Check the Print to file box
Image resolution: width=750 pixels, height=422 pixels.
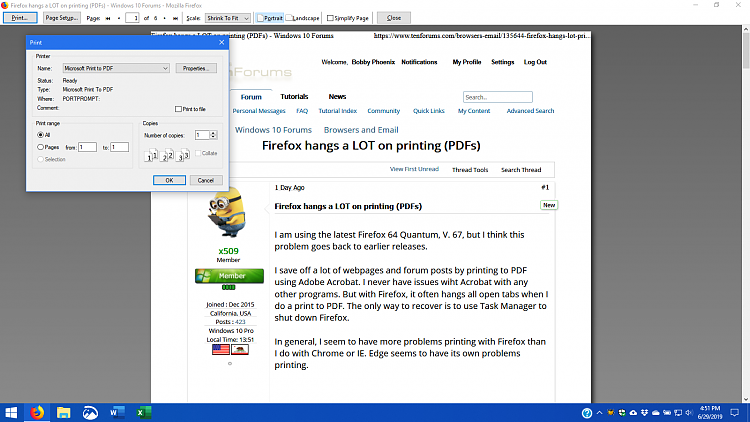[x=178, y=109]
